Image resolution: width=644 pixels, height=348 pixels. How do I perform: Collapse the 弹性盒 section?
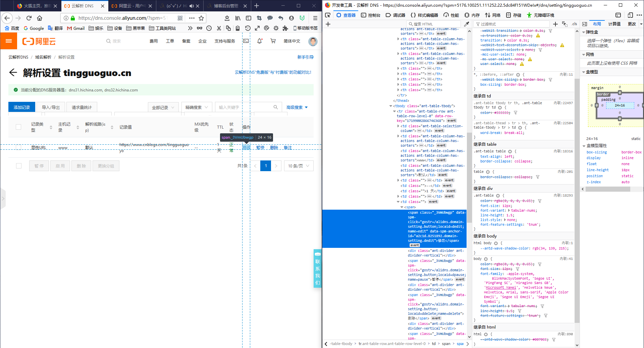point(584,32)
